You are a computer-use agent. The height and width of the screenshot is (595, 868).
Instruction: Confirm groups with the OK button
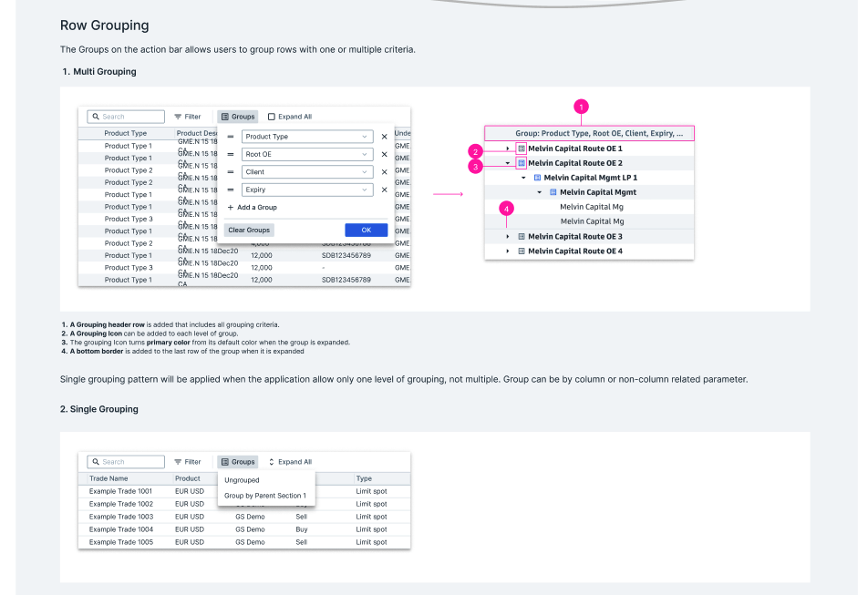click(x=366, y=230)
